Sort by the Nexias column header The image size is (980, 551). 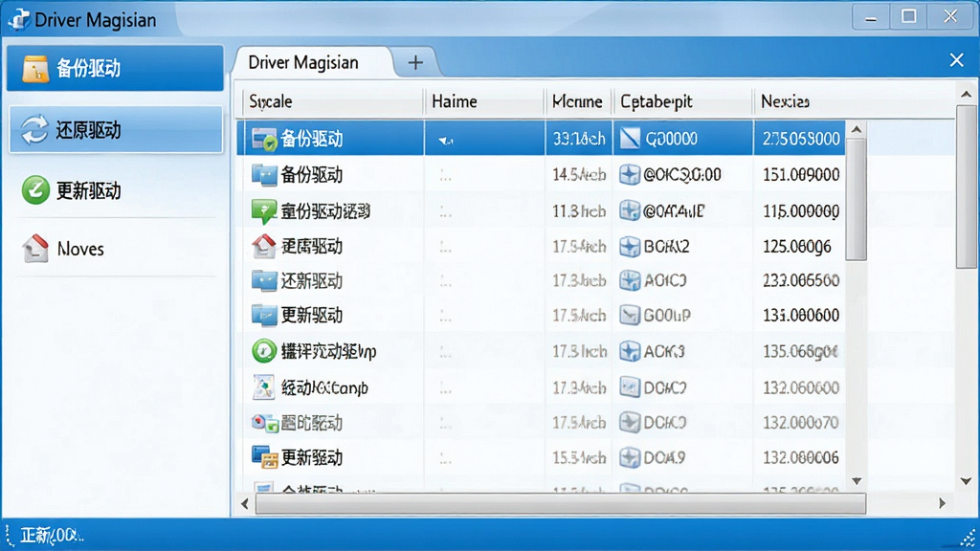853,101
